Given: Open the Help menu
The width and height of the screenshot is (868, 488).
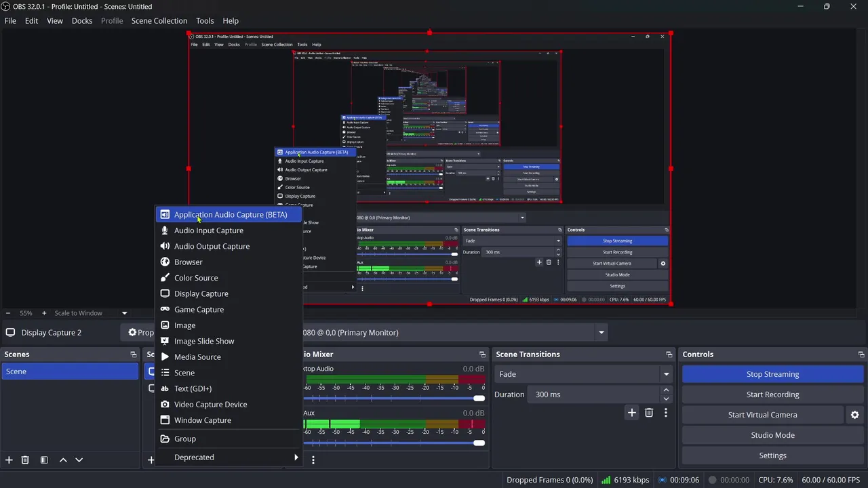Looking at the screenshot, I should tap(231, 21).
